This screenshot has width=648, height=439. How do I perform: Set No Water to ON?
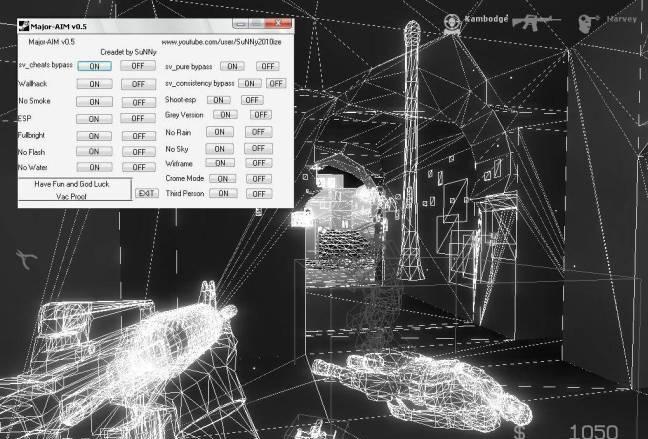94,167
